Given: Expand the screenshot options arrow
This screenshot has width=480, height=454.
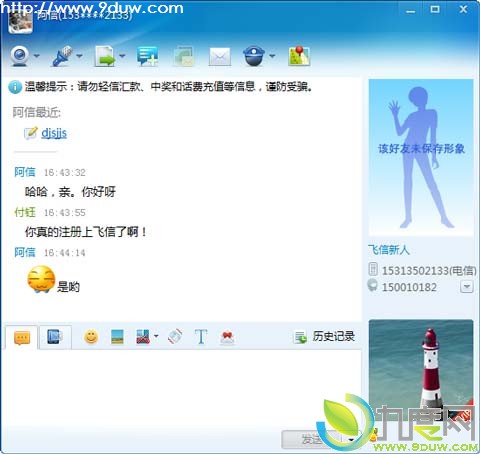Looking at the screenshot, I should (x=156, y=336).
